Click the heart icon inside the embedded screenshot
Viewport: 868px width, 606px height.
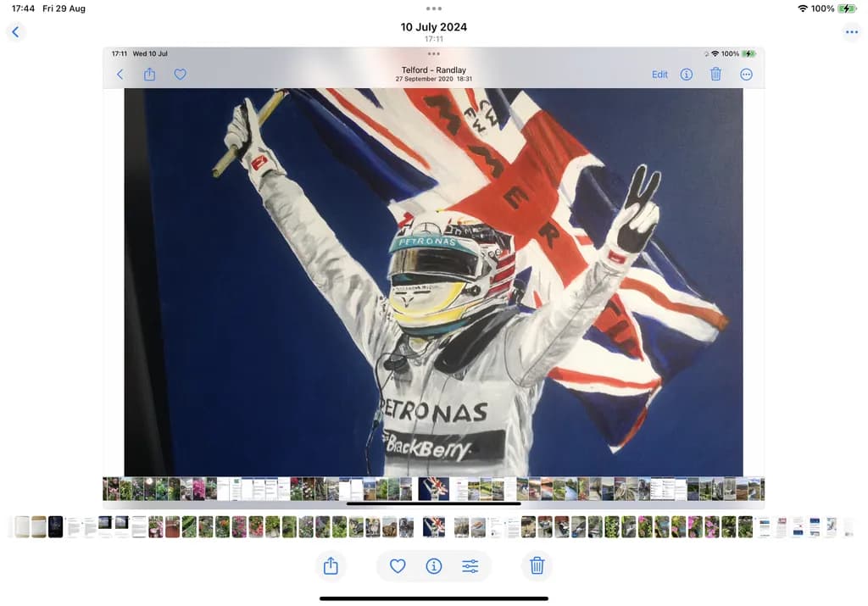pos(180,74)
